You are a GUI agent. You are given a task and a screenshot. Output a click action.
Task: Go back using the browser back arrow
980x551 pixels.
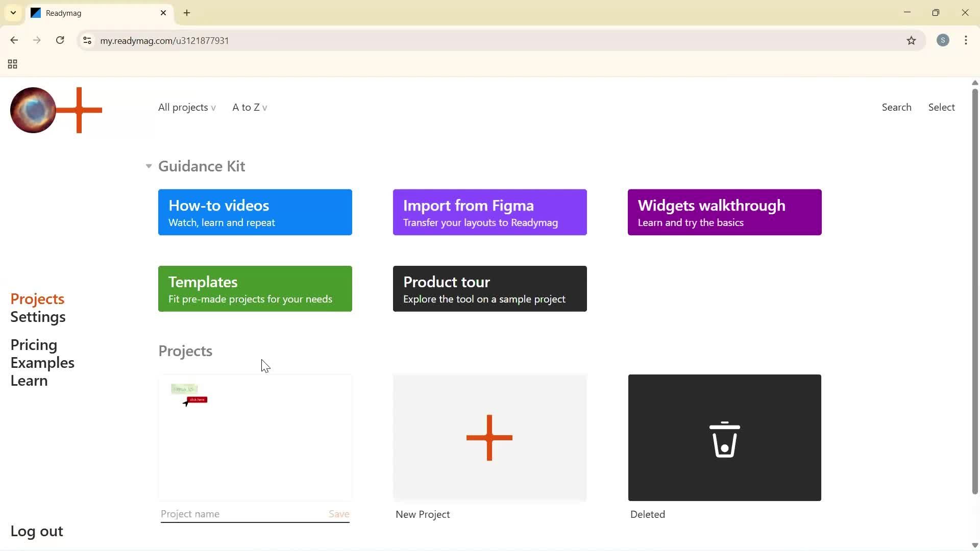pos(14,40)
